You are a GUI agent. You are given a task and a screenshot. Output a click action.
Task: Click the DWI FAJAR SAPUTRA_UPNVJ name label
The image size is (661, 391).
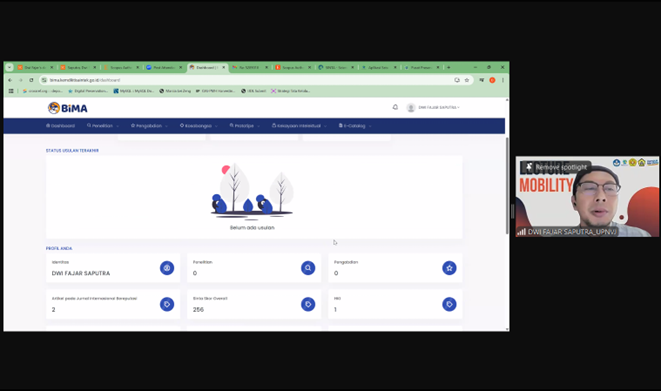(572, 232)
